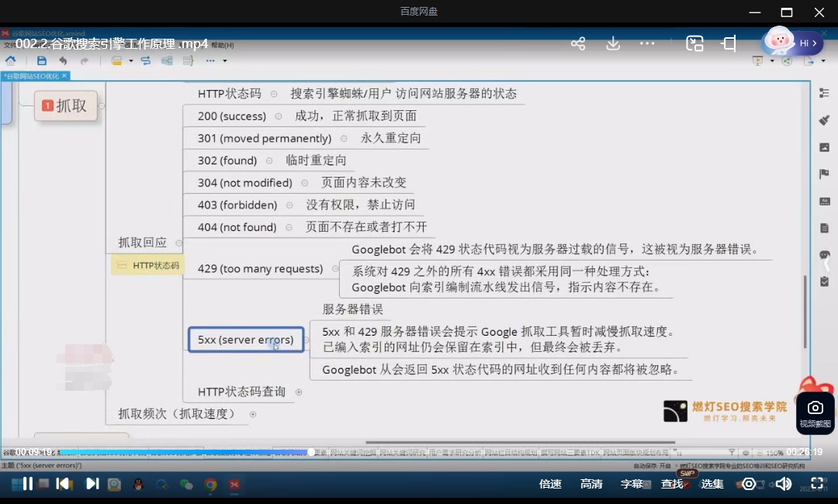Viewport: 838px width, 504px height.
Task: Skip to the next video
Action: [x=92, y=484]
